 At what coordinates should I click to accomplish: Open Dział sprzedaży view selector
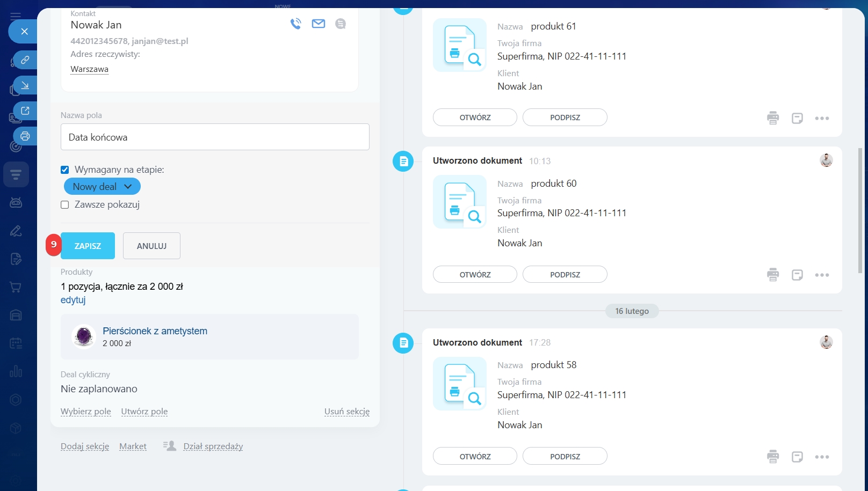coord(213,446)
